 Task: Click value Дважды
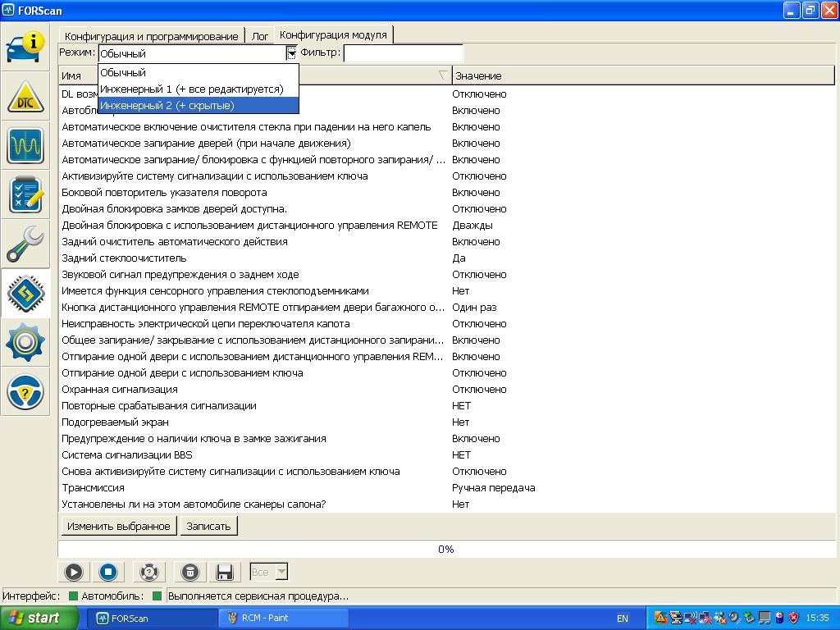coord(472,226)
